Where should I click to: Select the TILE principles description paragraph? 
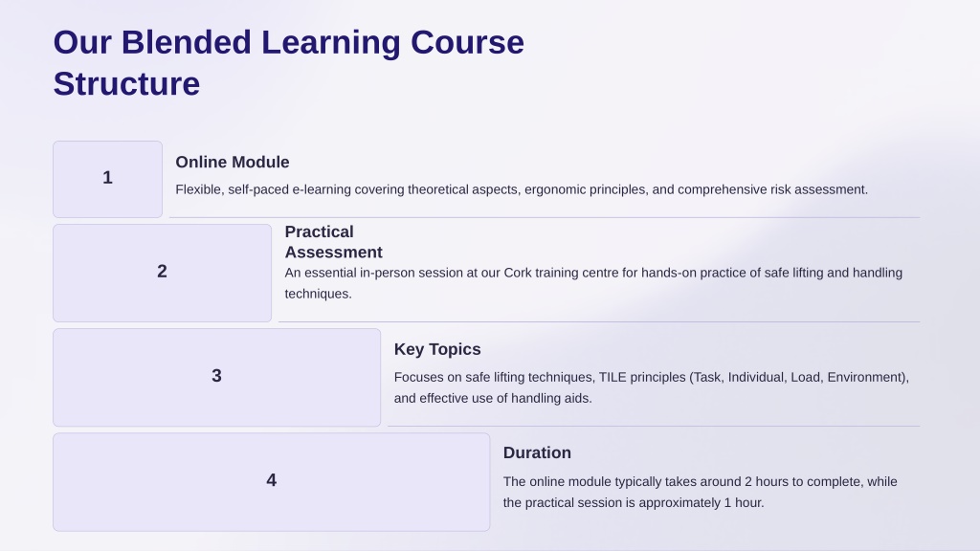651,387
